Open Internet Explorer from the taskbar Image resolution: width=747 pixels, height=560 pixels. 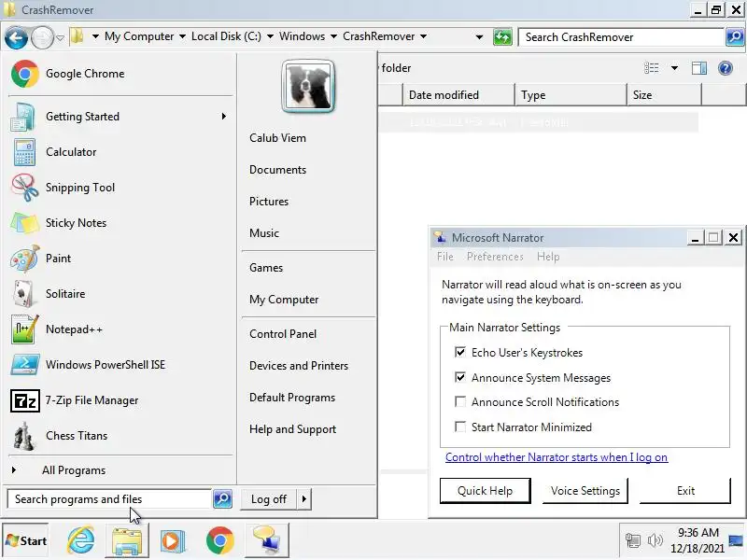81,540
